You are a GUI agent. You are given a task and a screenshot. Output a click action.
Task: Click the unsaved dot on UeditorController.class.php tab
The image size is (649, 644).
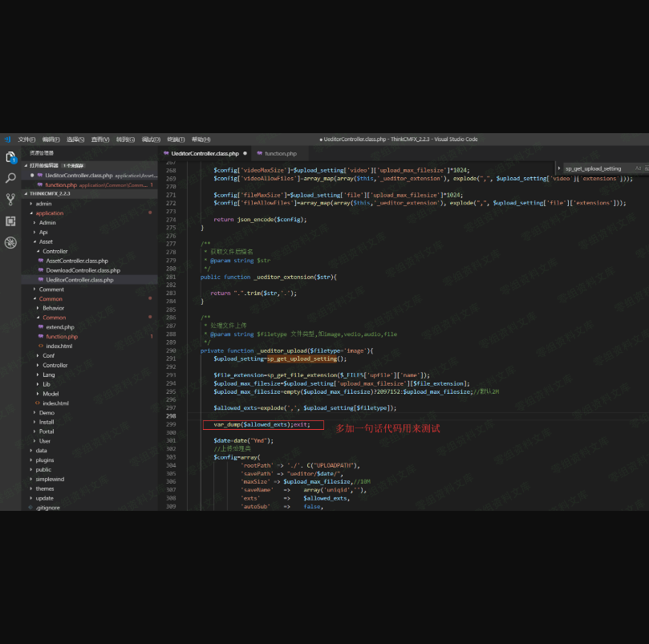(x=245, y=153)
